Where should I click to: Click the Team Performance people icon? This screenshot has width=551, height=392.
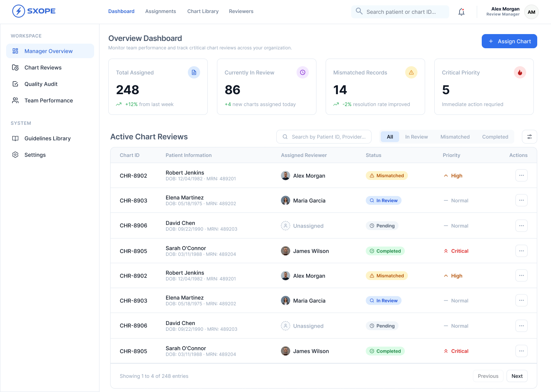click(x=15, y=100)
